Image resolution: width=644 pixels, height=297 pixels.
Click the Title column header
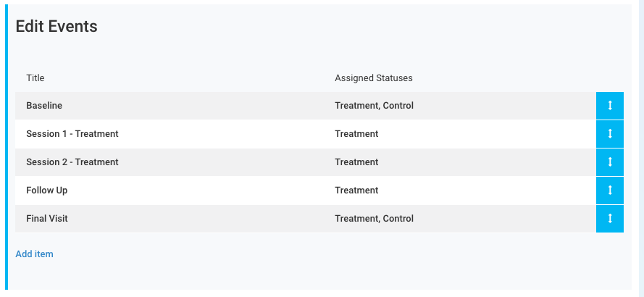tap(35, 78)
